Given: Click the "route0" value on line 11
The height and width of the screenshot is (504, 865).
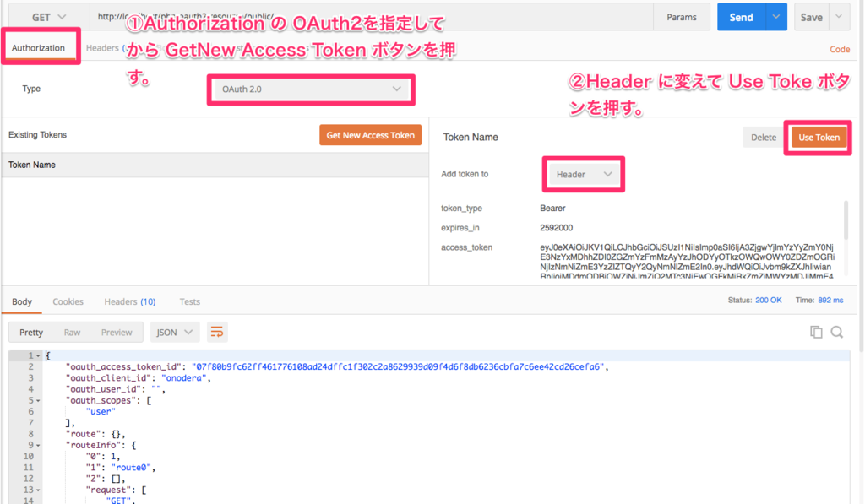Looking at the screenshot, I should point(131,468).
